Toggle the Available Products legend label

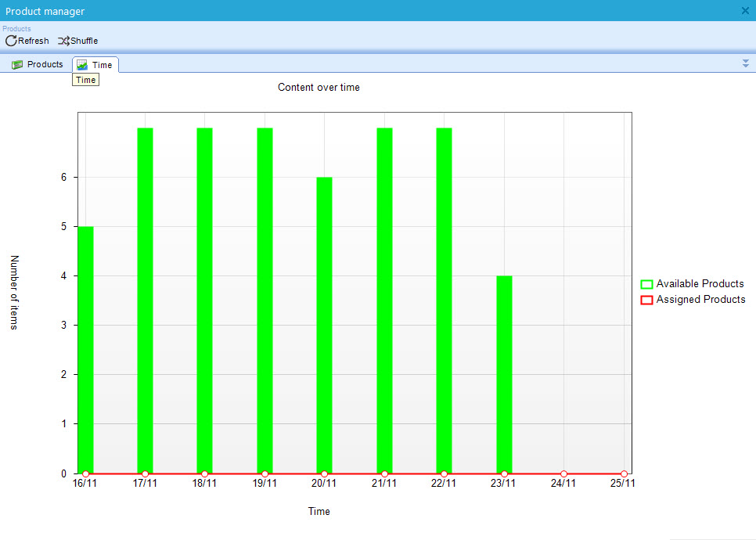(x=700, y=284)
